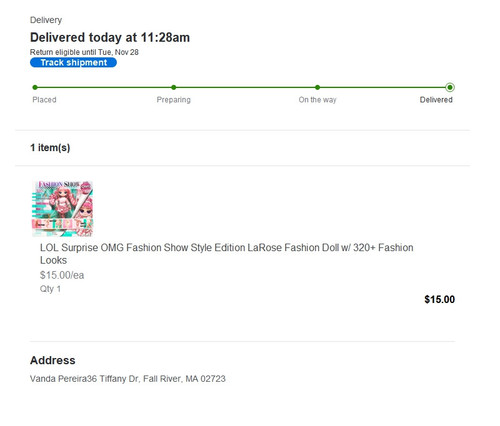Click the Qty 1 quantity text

tap(50, 289)
